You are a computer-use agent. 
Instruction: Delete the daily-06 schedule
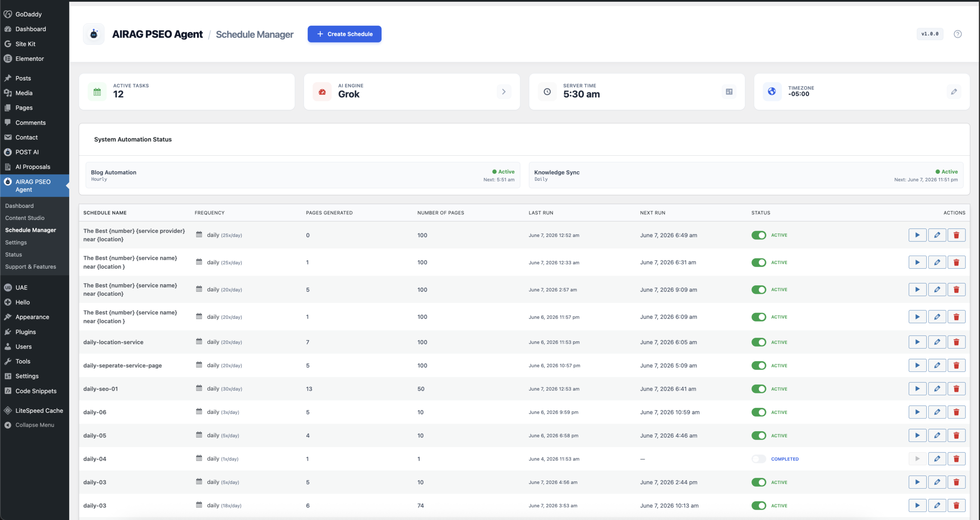[x=956, y=412]
